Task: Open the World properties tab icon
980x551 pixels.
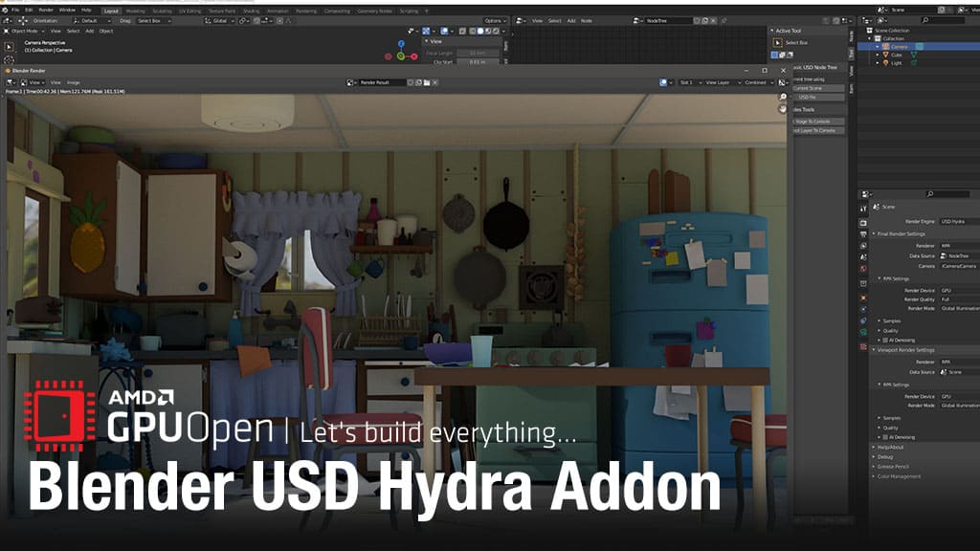Action: (863, 269)
